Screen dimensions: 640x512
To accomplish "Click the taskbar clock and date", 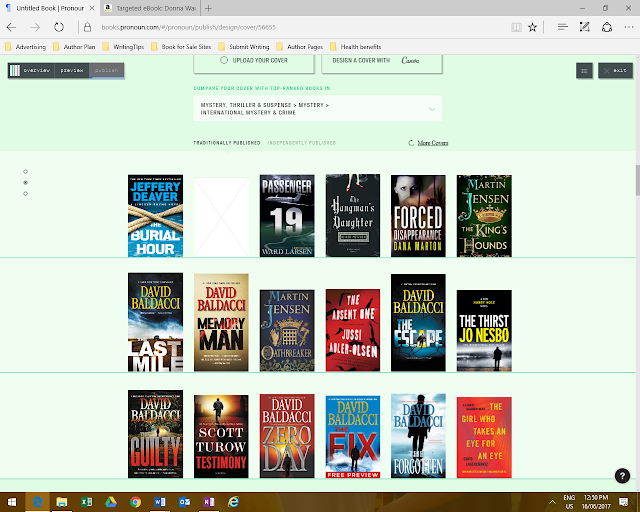I will 596,502.
